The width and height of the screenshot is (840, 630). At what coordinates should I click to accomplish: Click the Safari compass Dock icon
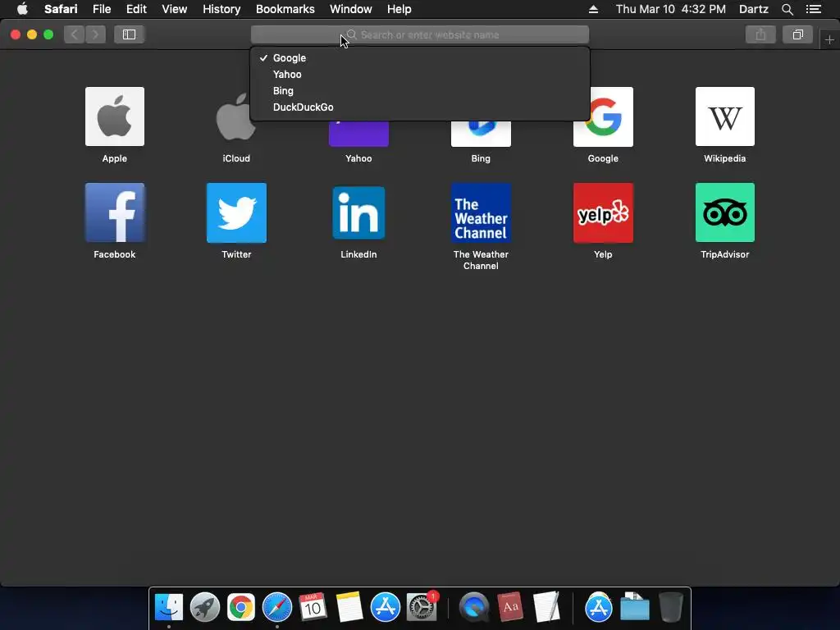[x=277, y=608]
